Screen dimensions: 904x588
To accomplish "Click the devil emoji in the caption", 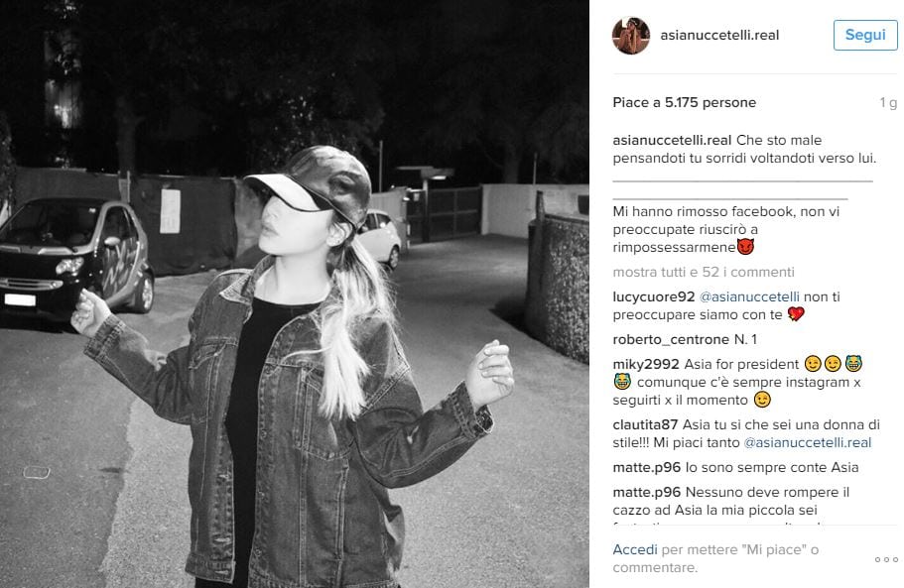I will point(745,247).
